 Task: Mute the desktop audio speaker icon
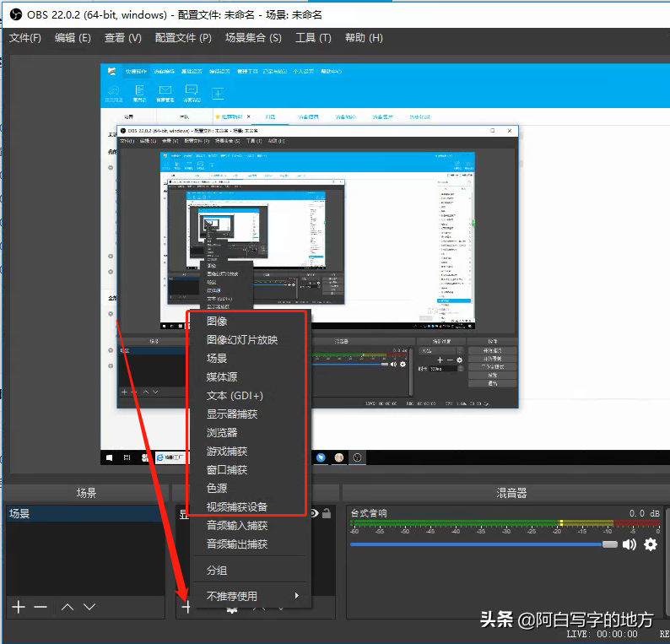pyautogui.click(x=629, y=544)
